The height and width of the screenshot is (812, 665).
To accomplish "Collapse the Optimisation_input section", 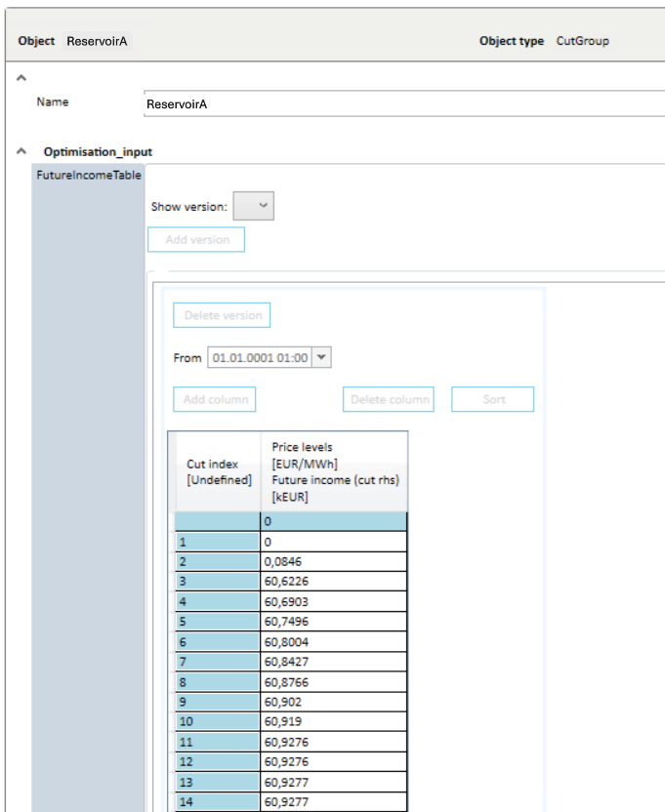I will [x=21, y=152].
